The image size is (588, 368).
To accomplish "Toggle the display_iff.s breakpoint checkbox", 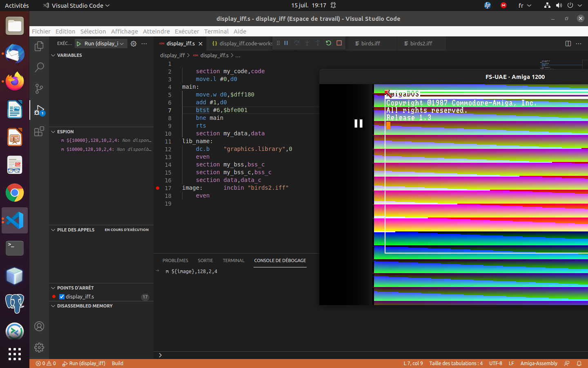I will tap(62, 296).
